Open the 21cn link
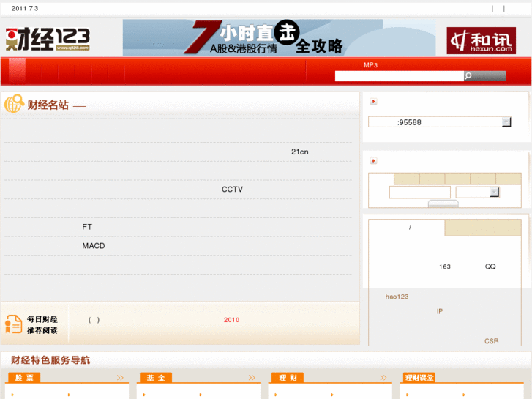The width and height of the screenshot is (532, 399). point(299,152)
